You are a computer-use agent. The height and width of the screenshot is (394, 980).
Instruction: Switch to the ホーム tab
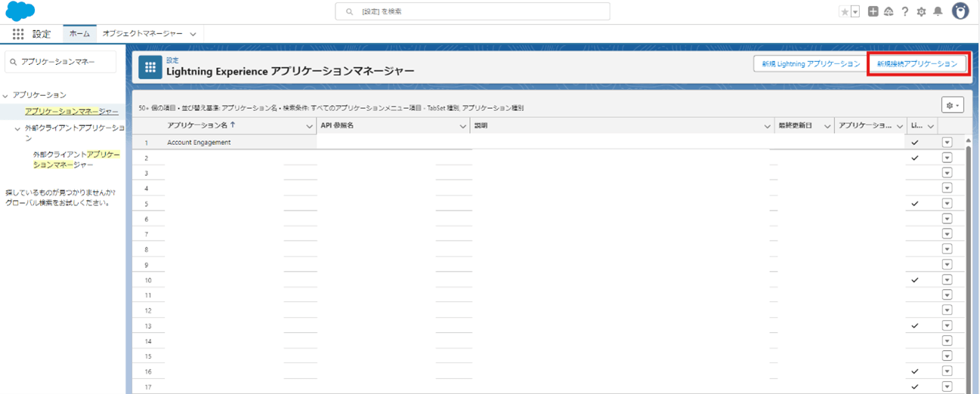(x=79, y=34)
